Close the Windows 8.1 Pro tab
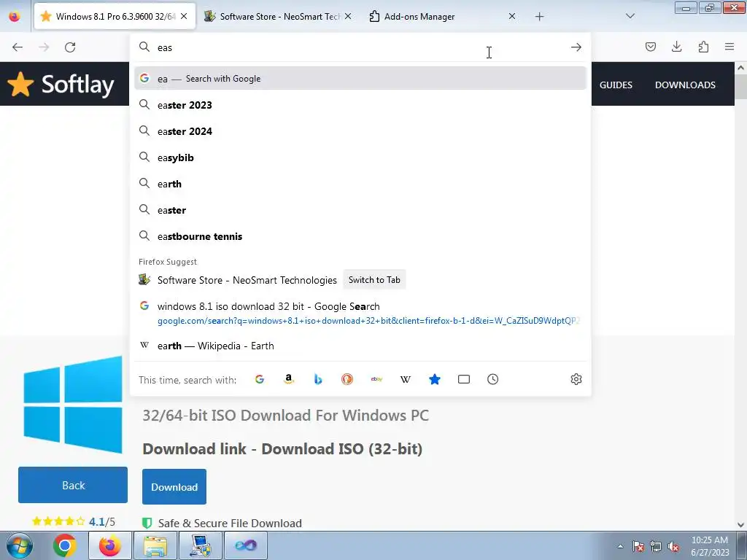The image size is (747, 560). (x=184, y=16)
